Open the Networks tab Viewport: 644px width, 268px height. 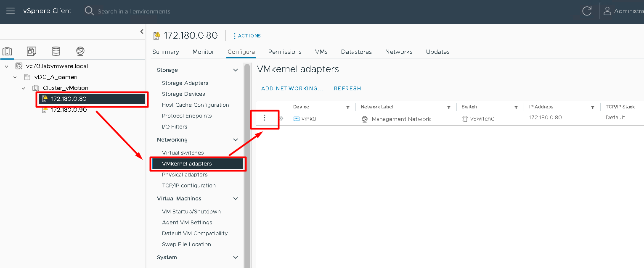399,52
